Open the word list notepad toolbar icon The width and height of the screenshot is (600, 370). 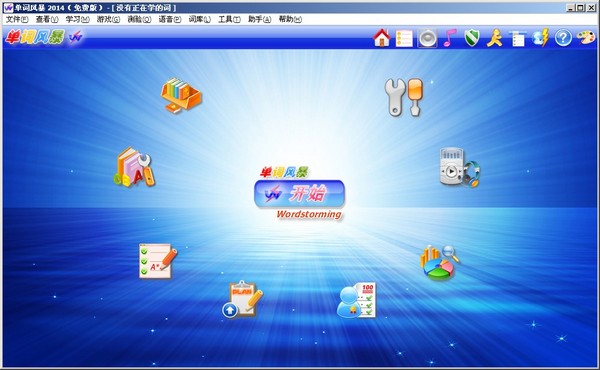(404, 38)
